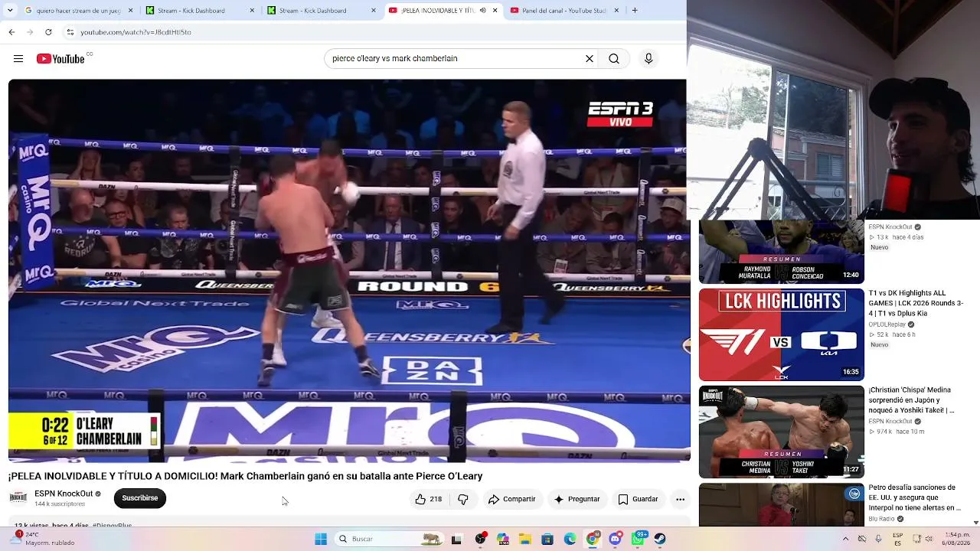
Task: Play the LCK Highlights T1 vs DK thumbnail
Action: point(781,334)
